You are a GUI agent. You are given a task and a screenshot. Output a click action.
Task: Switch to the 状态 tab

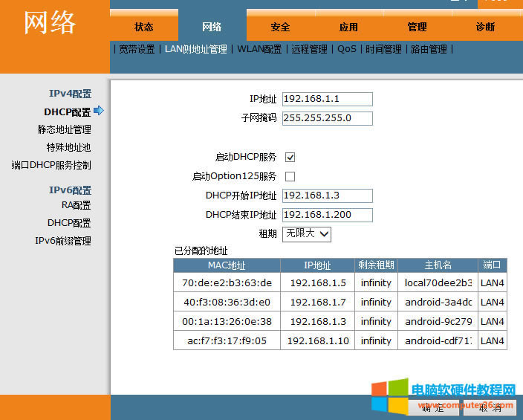point(144,27)
